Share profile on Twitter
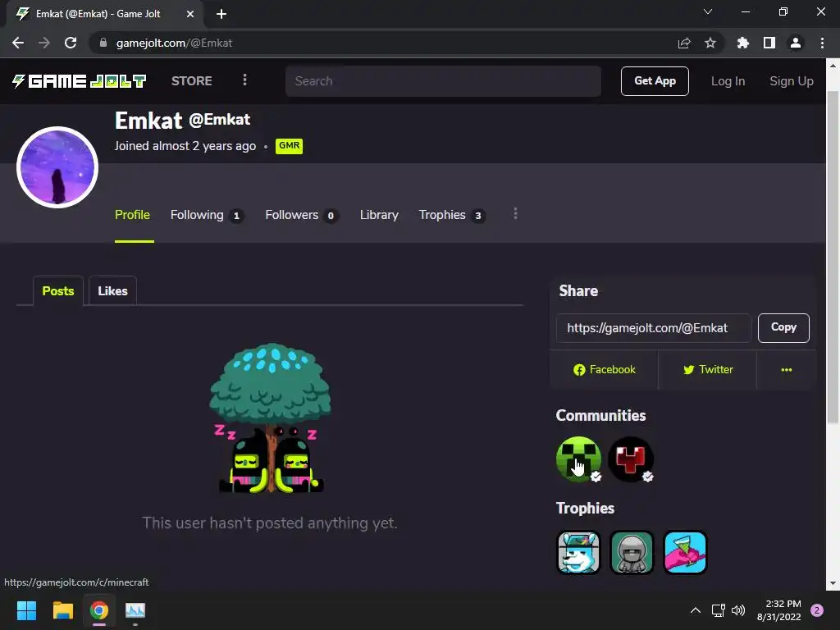The width and height of the screenshot is (840, 630). 708,370
